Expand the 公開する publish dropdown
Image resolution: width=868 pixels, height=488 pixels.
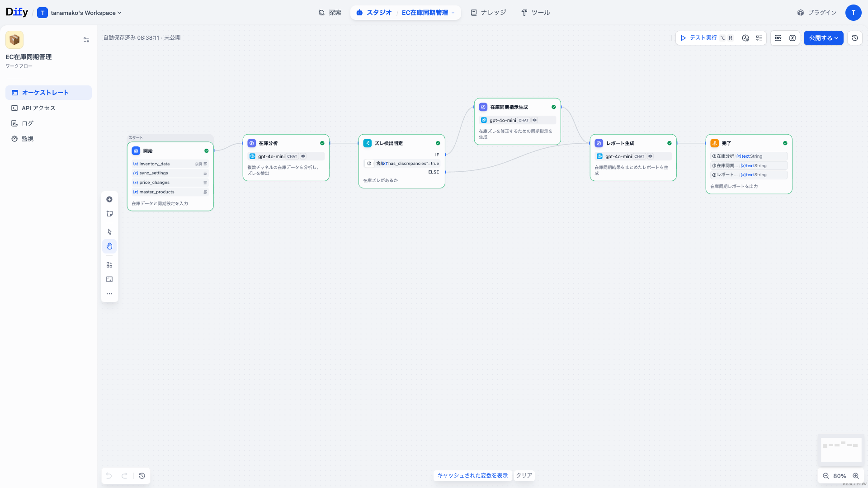click(823, 38)
